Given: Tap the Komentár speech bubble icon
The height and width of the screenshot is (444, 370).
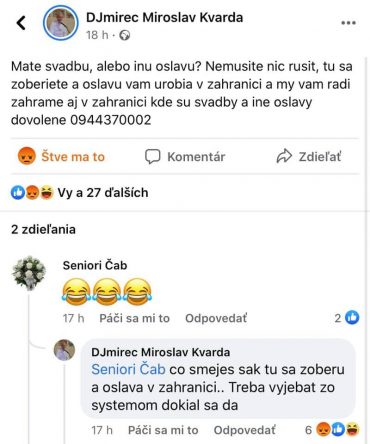Looking at the screenshot, I should pos(153,156).
